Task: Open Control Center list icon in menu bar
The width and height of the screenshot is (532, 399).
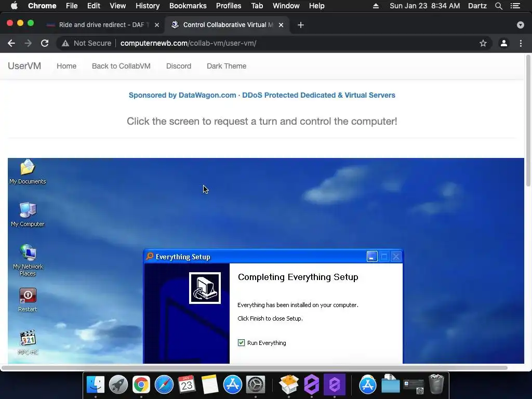Action: (x=515, y=6)
